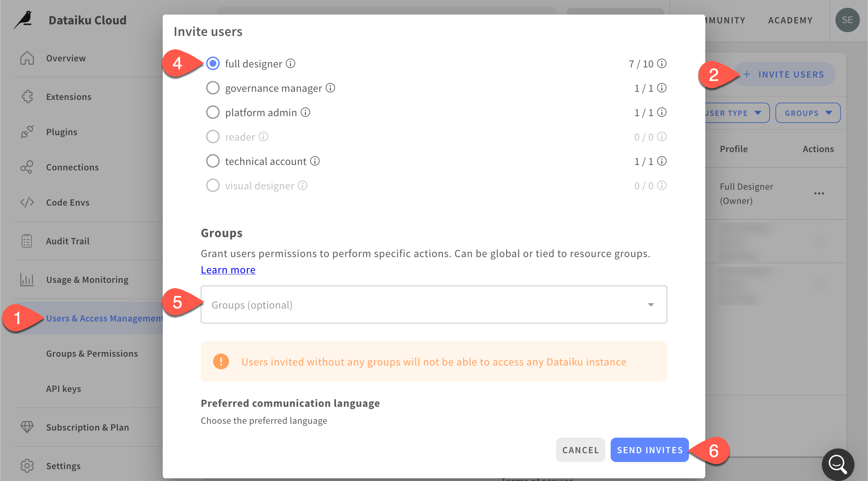Click the Plugins plug icon
The width and height of the screenshot is (868, 481).
click(x=27, y=132)
